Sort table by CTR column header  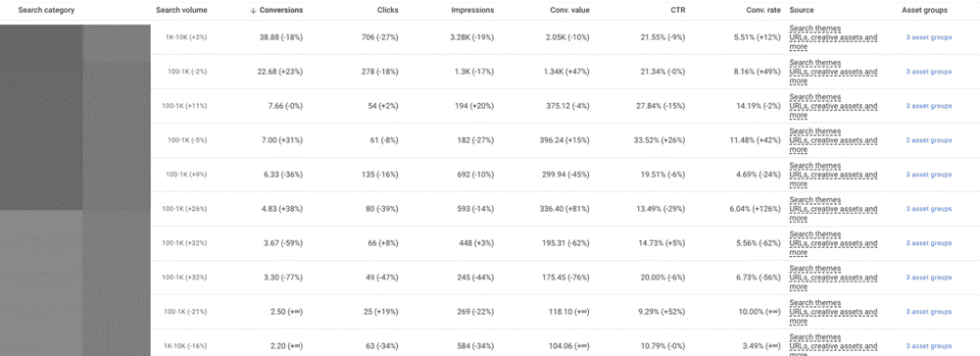[677, 11]
